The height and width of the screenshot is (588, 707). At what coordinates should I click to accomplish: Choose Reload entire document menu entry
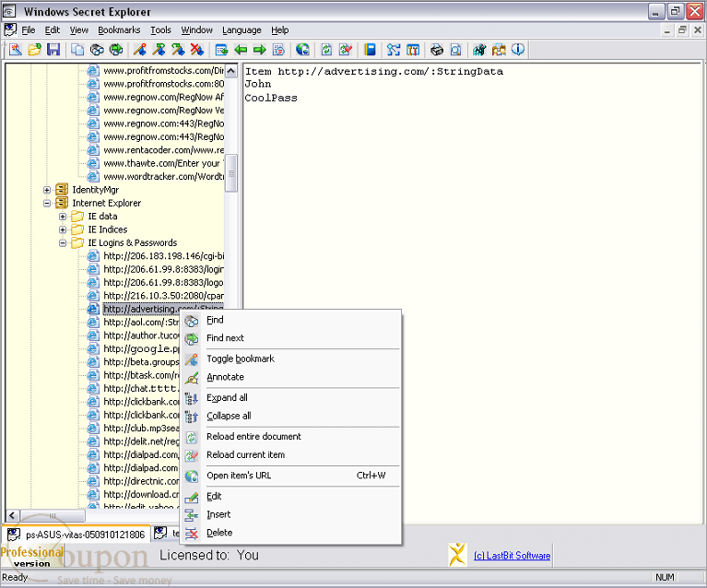(290, 437)
